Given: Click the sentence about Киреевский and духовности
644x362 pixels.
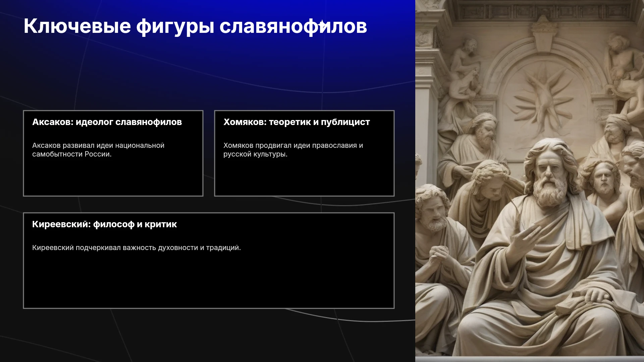Looking at the screenshot, I should 137,248.
